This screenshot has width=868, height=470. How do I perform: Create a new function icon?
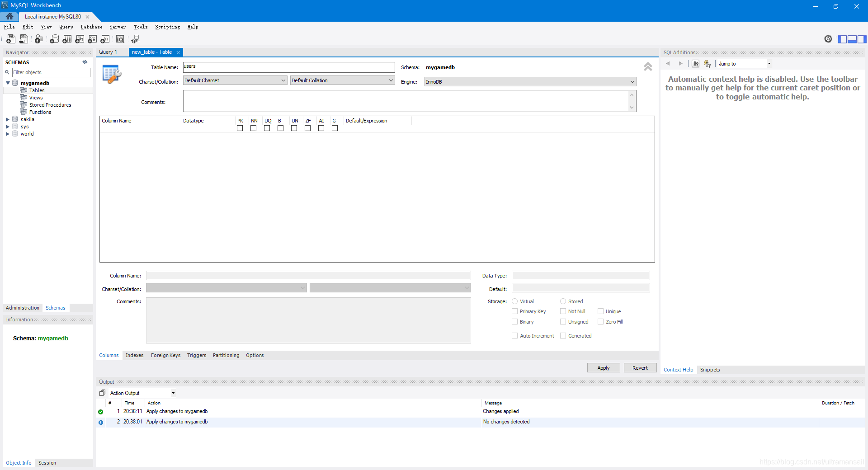pyautogui.click(x=105, y=39)
